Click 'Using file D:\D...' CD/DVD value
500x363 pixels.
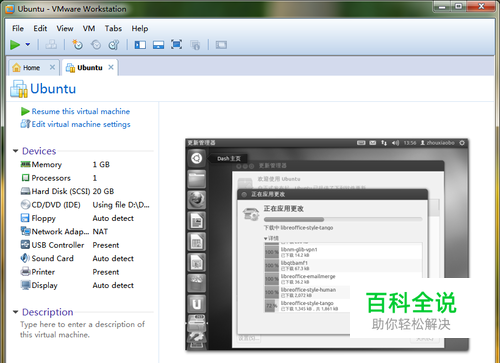121,205
